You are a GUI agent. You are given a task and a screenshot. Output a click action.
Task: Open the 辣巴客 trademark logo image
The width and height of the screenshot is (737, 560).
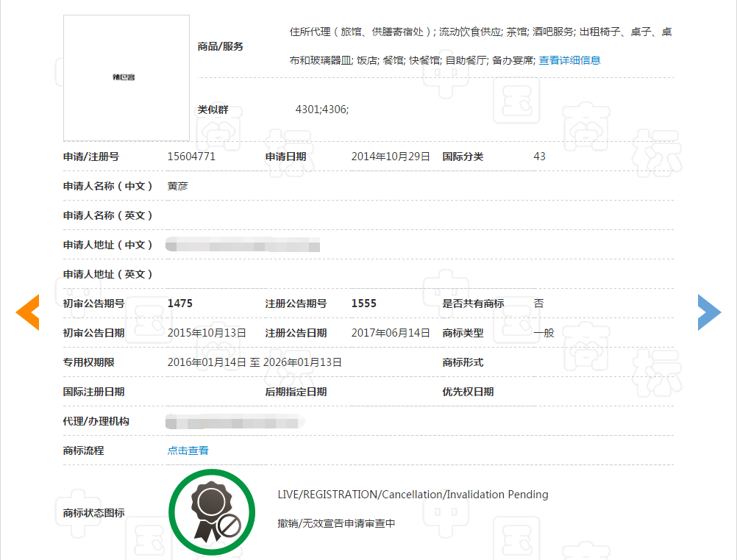pyautogui.click(x=126, y=76)
